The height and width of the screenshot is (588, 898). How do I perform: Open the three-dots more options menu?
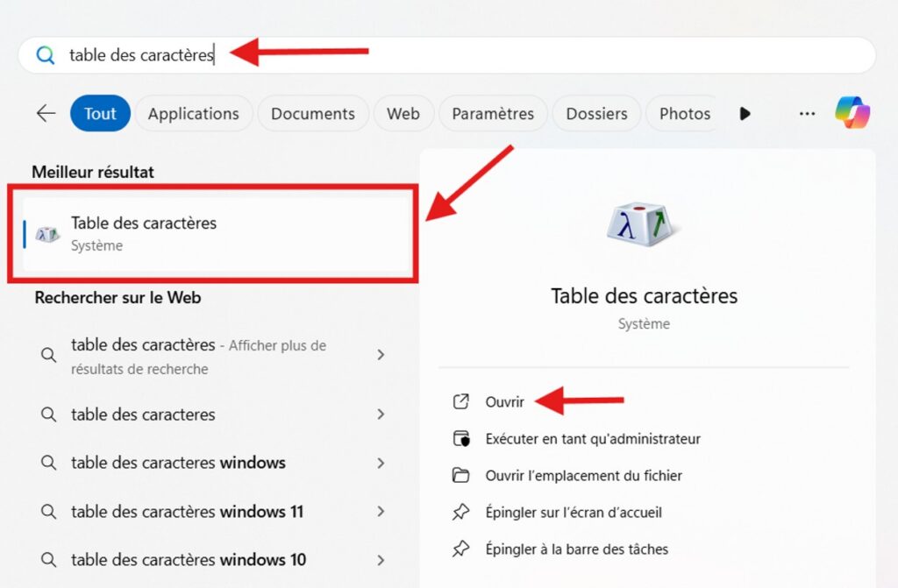807,113
